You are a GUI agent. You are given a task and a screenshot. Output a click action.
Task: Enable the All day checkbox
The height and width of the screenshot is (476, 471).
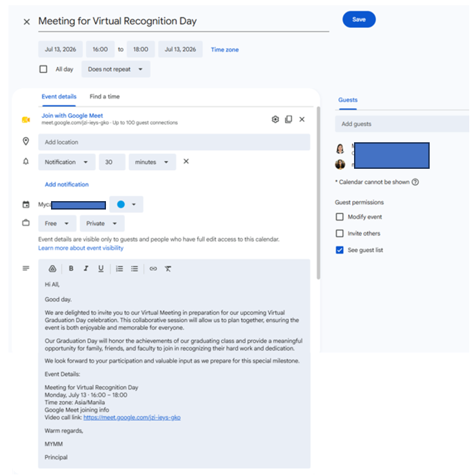coord(43,69)
